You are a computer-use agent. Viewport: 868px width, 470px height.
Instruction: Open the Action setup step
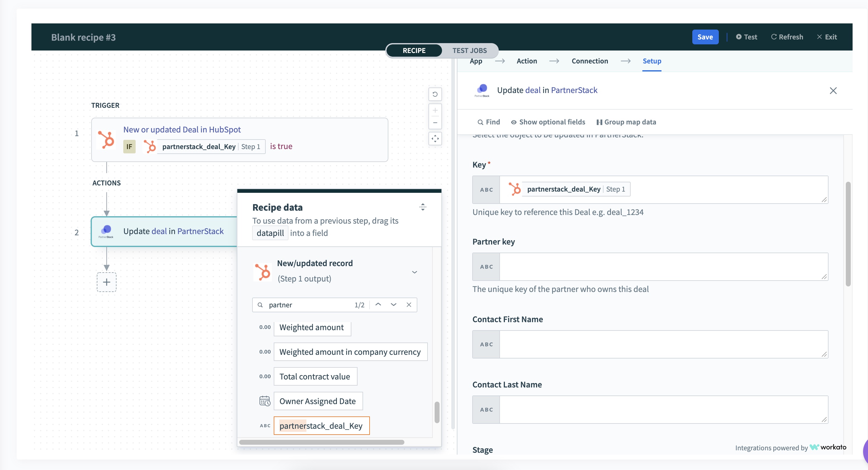(527, 61)
